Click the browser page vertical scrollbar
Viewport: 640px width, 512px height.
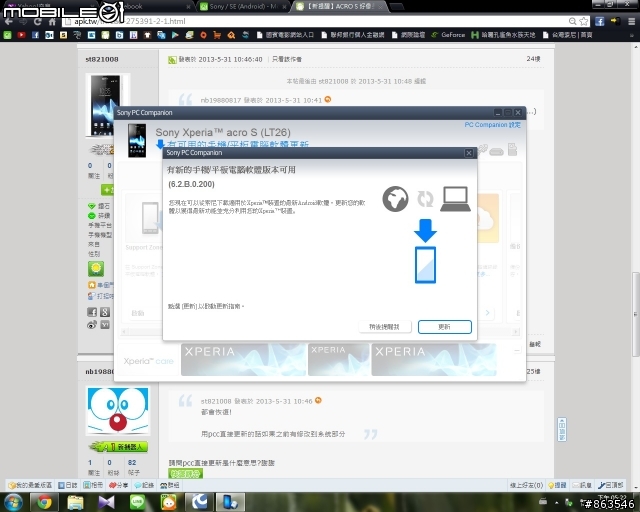636,314
